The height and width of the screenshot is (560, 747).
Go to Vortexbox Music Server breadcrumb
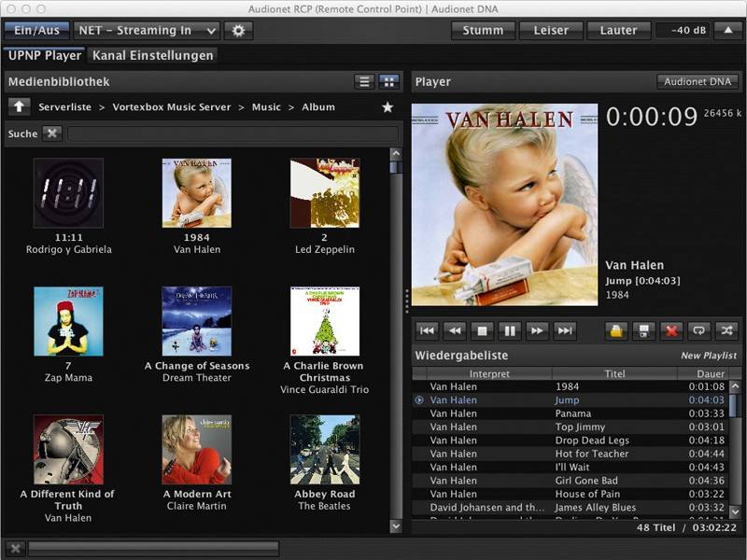coord(172,107)
